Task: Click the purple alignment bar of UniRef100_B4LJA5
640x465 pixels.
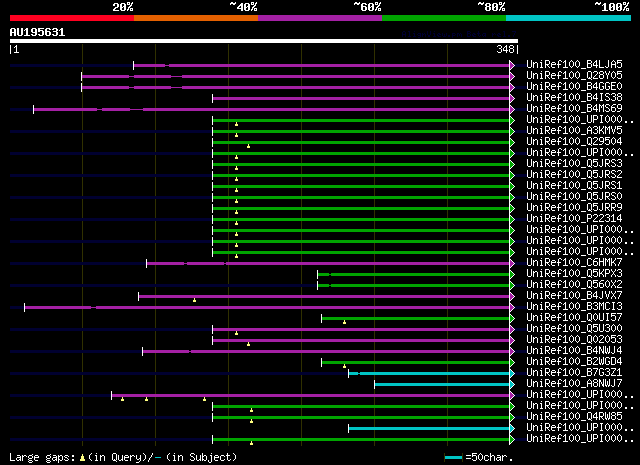Action: pyautogui.click(x=322, y=65)
